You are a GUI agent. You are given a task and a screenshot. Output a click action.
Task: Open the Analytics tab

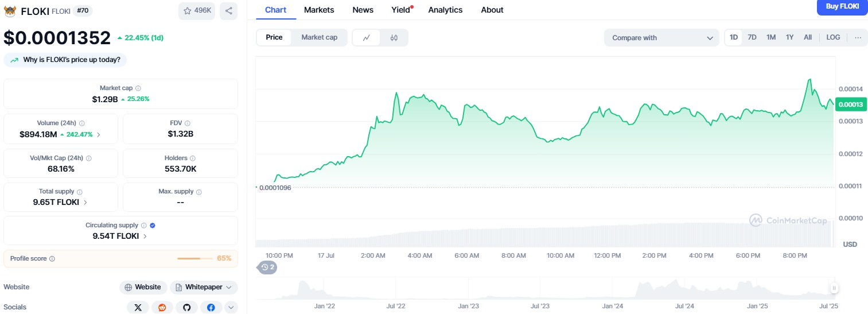[445, 10]
